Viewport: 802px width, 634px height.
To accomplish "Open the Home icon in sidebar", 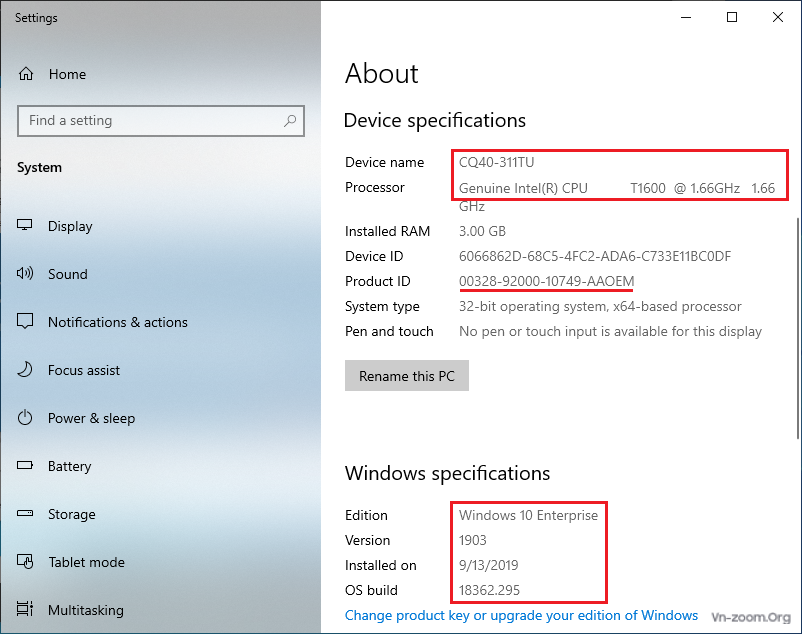I will tap(26, 74).
